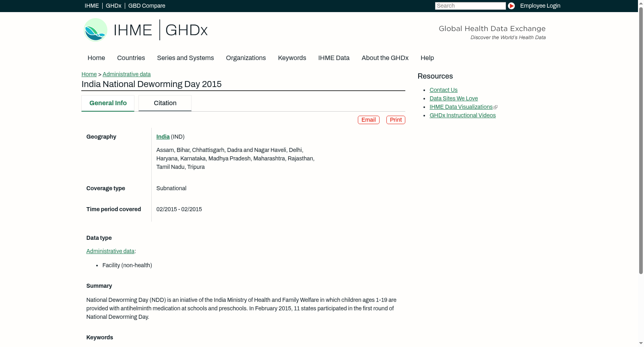Image resolution: width=644 pixels, height=347 pixels.
Task: Click the Home breadcrumb link
Action: click(89, 74)
